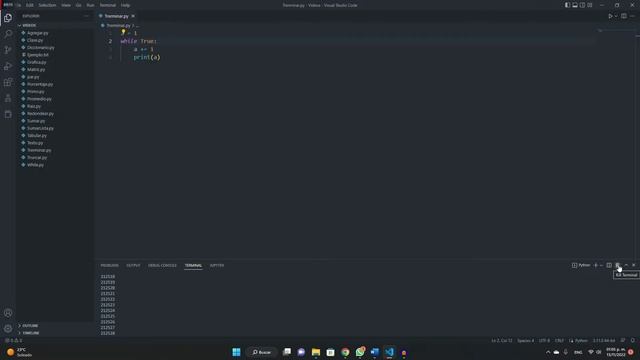Open the Search view in activity bar
The width and height of the screenshot is (640, 360).
point(8,34)
